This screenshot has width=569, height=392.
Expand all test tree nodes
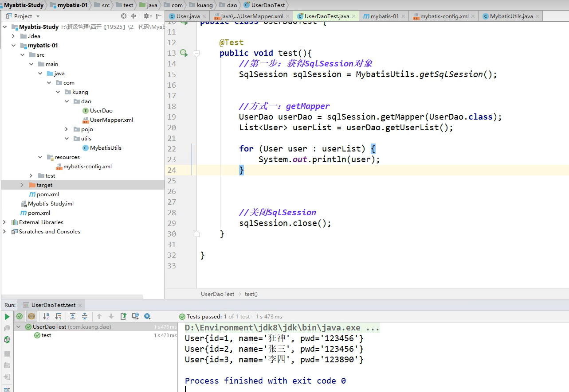coord(73,316)
